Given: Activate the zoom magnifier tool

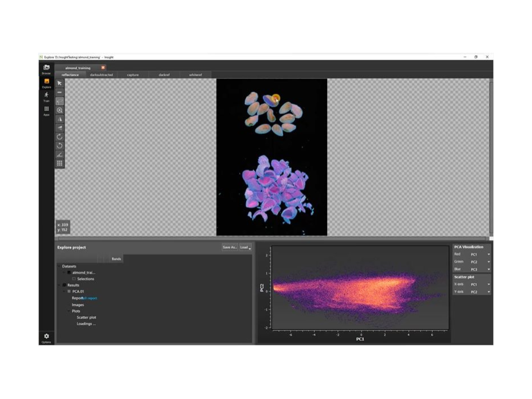Looking at the screenshot, I should (x=59, y=110).
